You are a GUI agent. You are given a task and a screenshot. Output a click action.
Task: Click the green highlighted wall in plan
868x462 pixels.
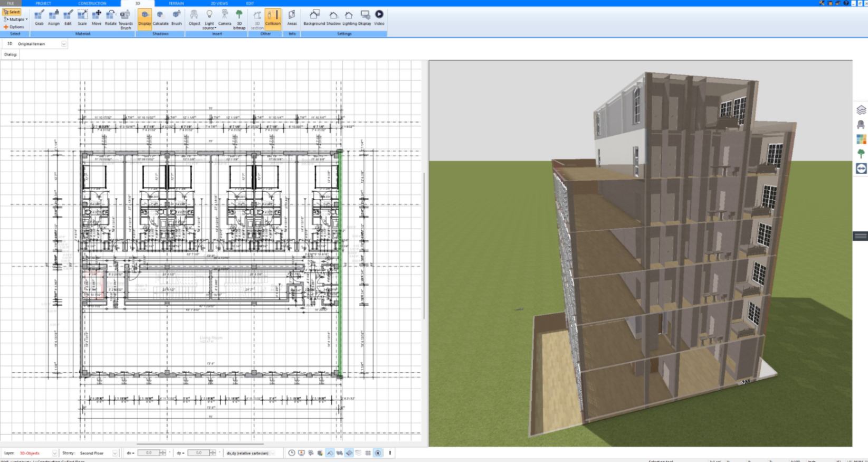pyautogui.click(x=339, y=263)
